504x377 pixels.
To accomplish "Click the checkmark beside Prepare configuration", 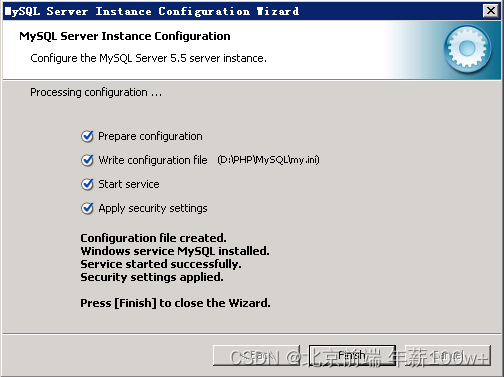I will [87, 136].
